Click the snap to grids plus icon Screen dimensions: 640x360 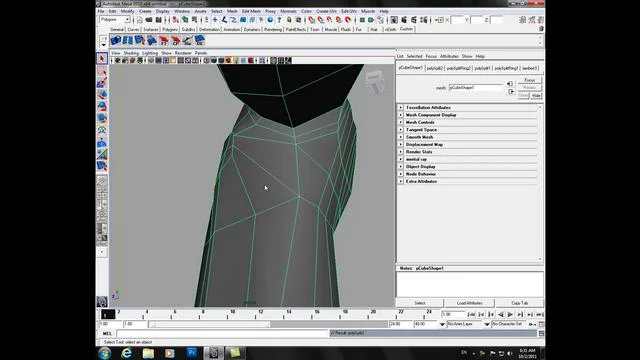[x=215, y=20]
